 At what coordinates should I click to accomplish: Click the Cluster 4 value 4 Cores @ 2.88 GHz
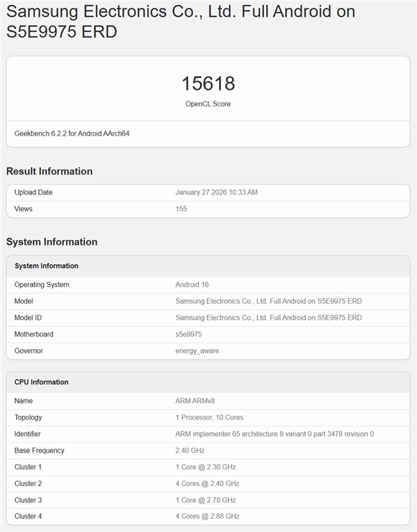click(207, 517)
